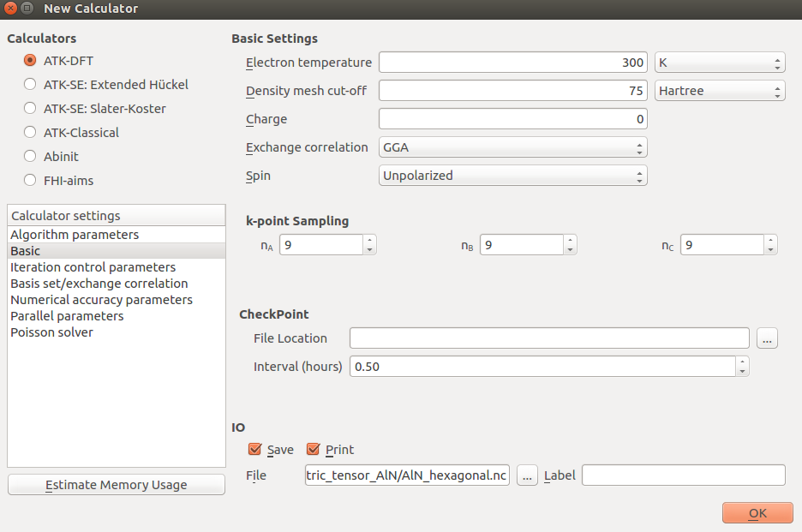Screen dimensions: 802x532
Task: Browse for IO output file
Action: (527, 475)
